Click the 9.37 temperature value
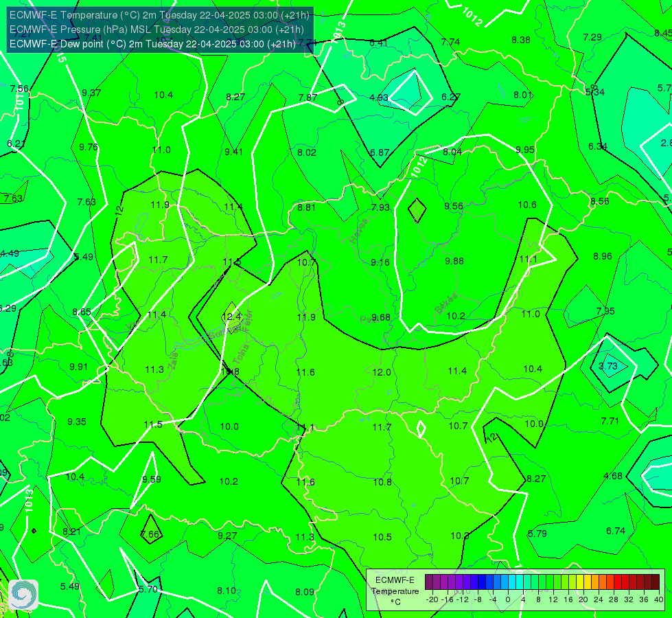Screen dimensions: 672x618 pos(91,93)
